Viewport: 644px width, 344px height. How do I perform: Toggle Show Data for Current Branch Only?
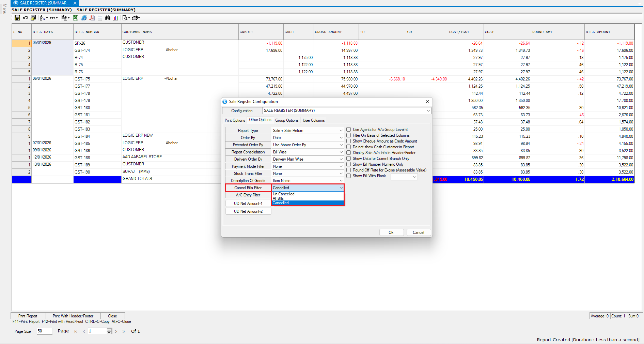tap(349, 159)
